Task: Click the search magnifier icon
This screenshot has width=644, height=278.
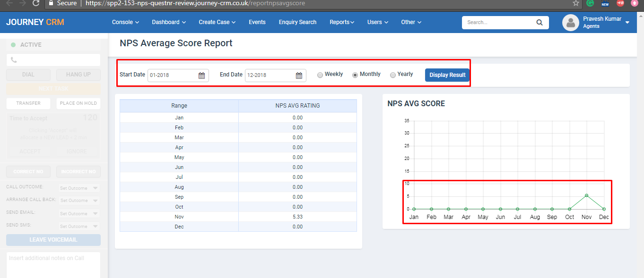Action: pyautogui.click(x=540, y=23)
